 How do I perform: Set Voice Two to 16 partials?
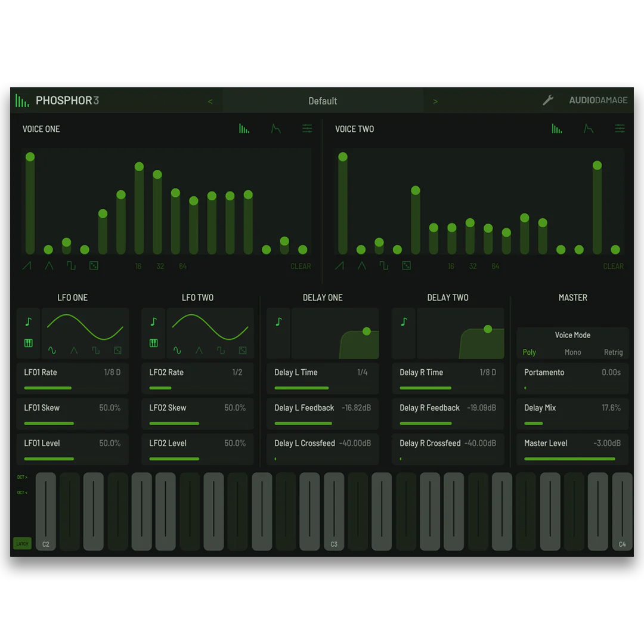(451, 266)
